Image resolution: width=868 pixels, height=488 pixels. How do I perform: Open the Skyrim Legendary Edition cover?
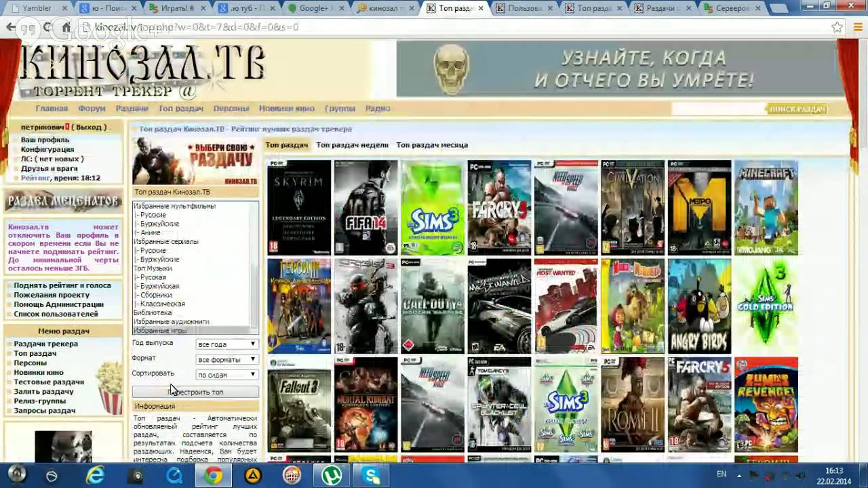click(299, 207)
